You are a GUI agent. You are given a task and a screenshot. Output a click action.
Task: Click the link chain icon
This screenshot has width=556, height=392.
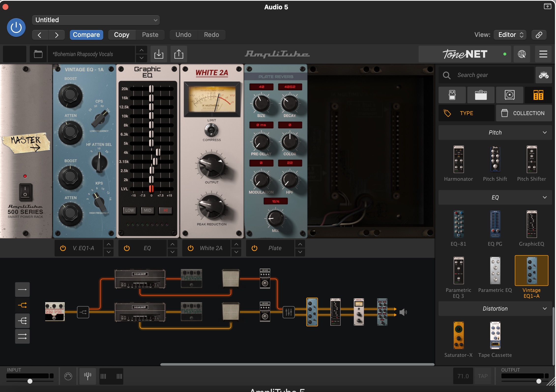tap(539, 35)
